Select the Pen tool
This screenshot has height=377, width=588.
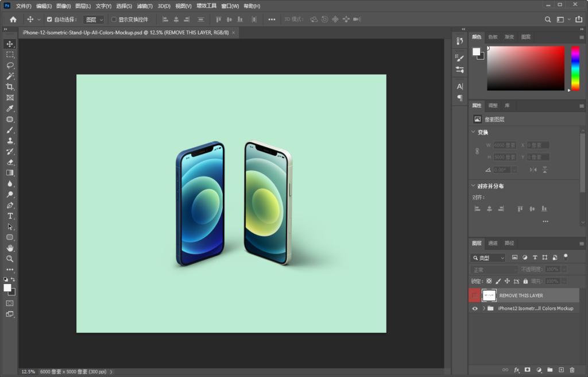(x=10, y=205)
